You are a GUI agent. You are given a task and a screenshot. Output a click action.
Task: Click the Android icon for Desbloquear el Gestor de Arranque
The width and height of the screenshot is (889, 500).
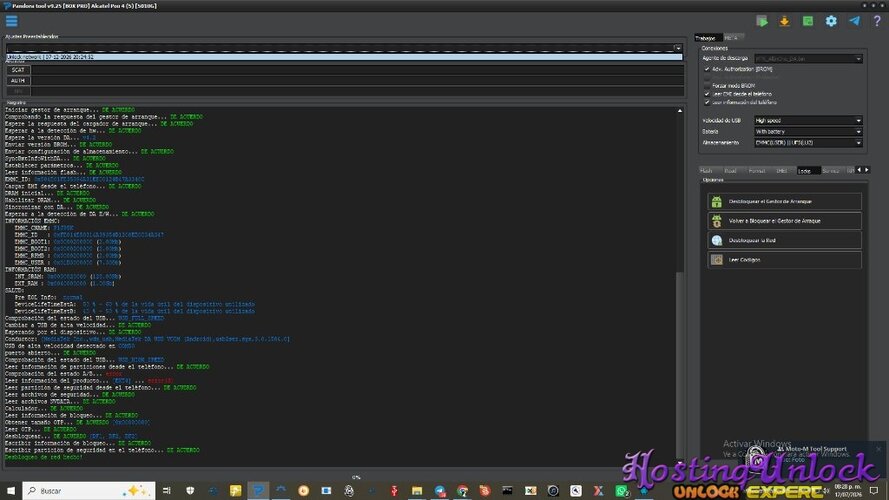[x=717, y=201]
